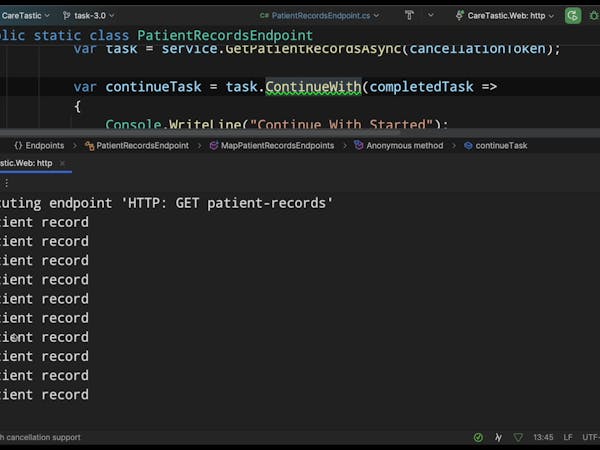
Task: Expand the CareTastic.Web: http run configuration dropdown
Action: tap(506, 16)
